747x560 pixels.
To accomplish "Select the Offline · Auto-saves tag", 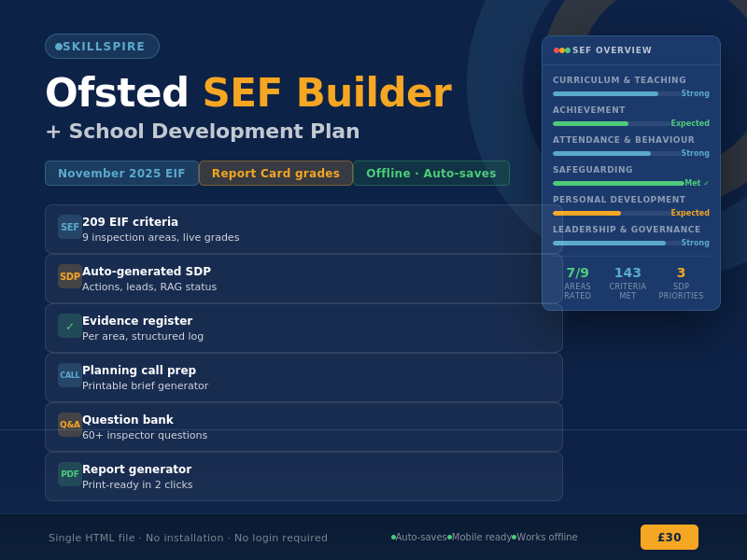I will [x=430, y=174].
